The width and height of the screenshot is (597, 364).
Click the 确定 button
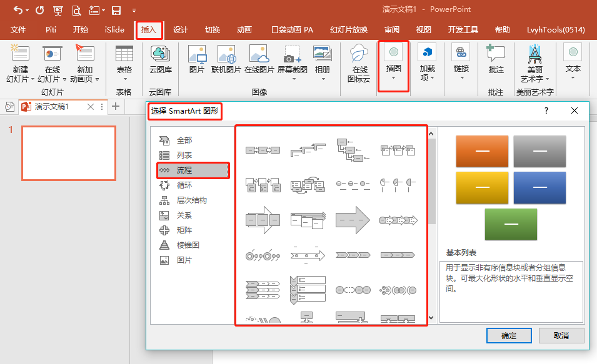tap(509, 335)
